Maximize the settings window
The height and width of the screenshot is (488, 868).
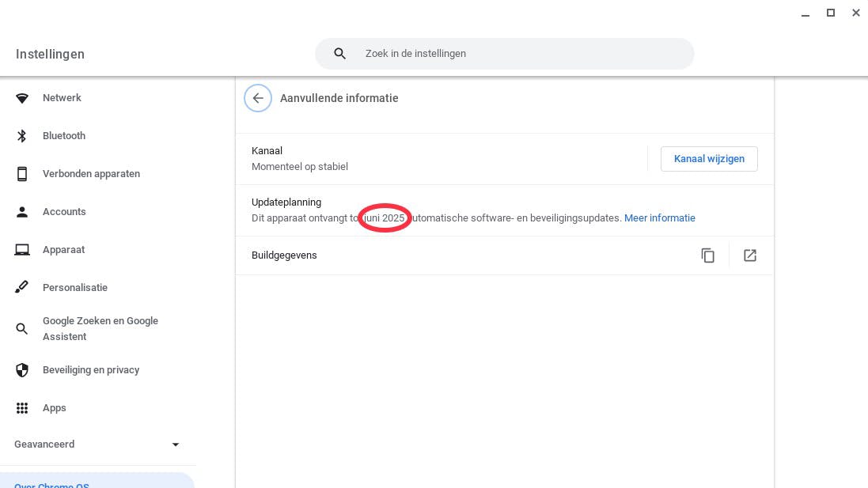[x=831, y=13]
